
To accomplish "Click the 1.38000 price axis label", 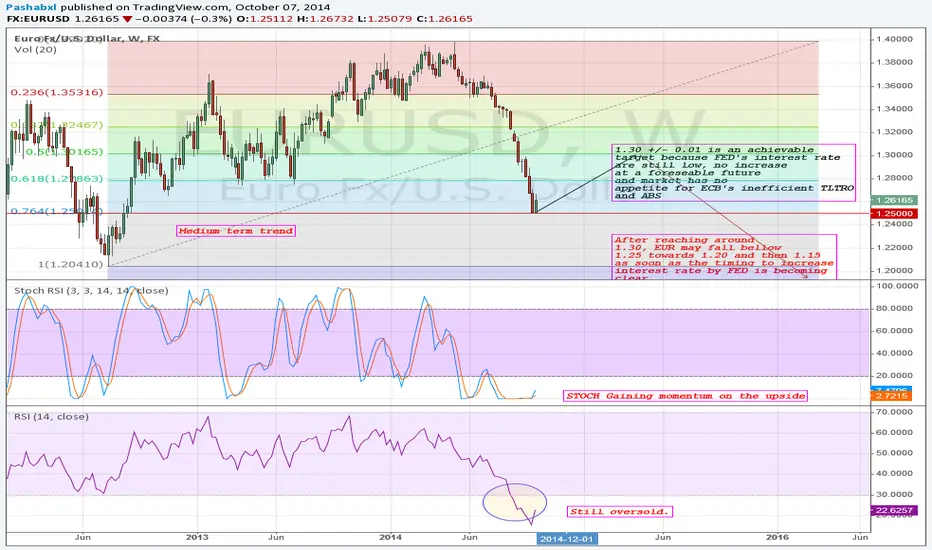I will tap(894, 62).
